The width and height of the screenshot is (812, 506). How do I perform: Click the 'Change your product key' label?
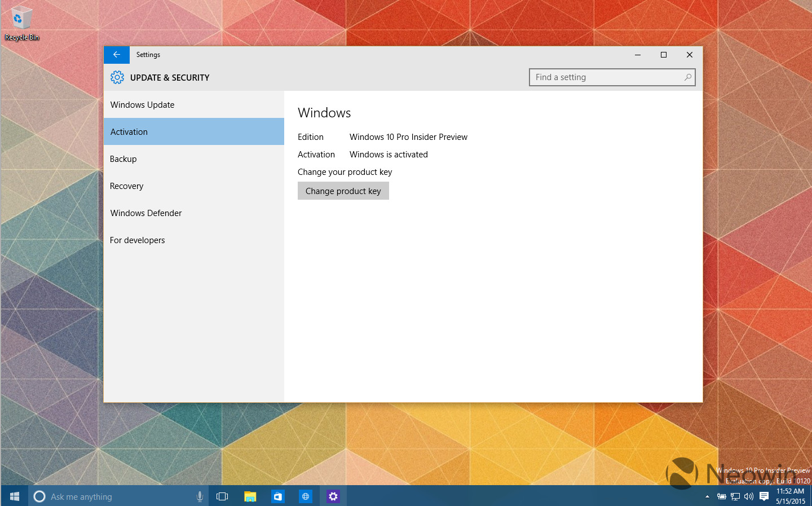coord(345,172)
